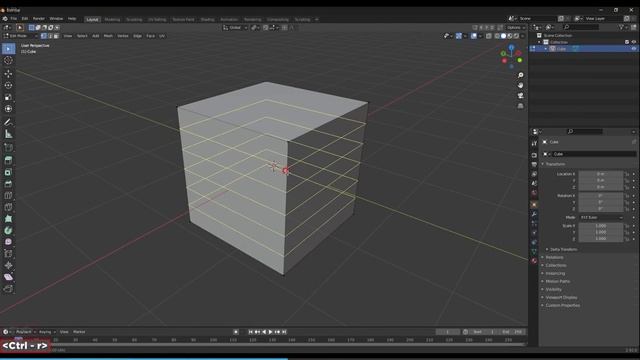Viewport: 640px width, 360px height.
Task: Select the Knife tool
Action: pyautogui.click(x=8, y=207)
